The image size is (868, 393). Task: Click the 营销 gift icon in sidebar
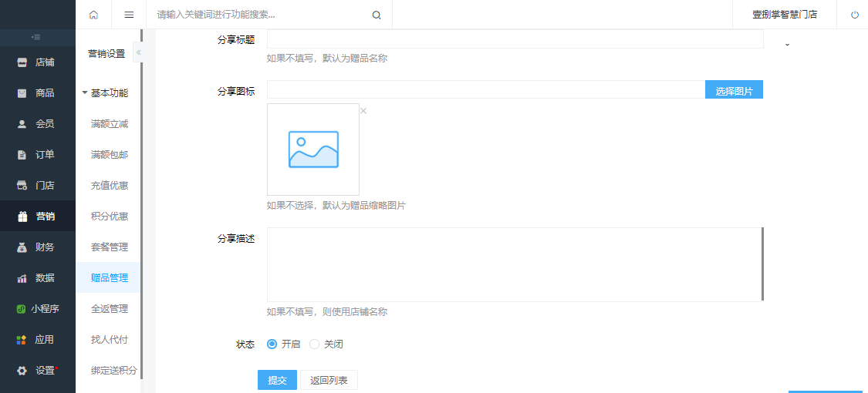pyautogui.click(x=22, y=217)
